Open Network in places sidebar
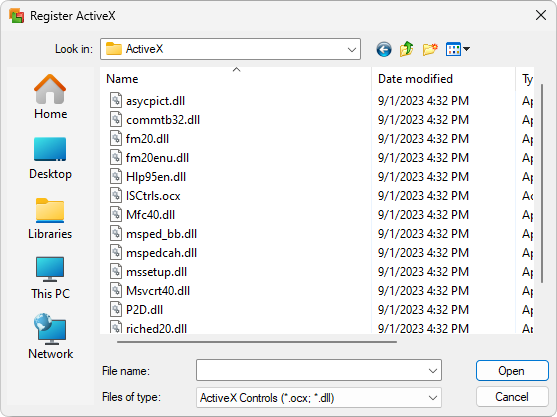Image resolution: width=557 pixels, height=417 pixels. click(50, 337)
